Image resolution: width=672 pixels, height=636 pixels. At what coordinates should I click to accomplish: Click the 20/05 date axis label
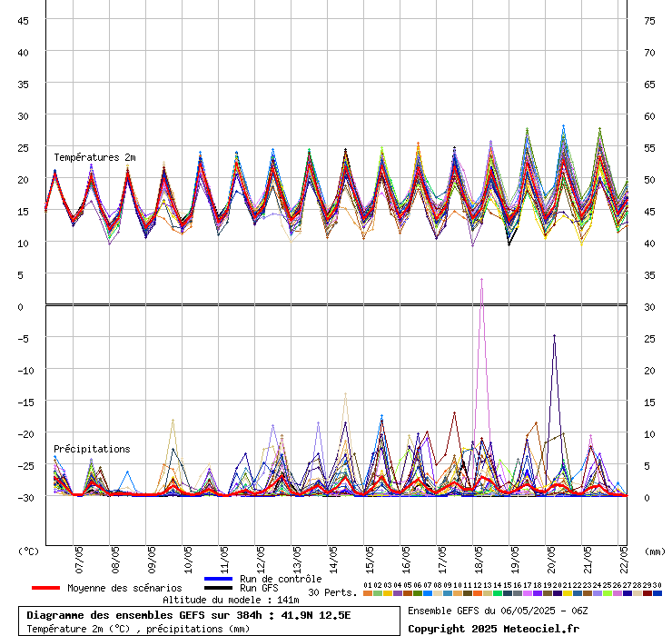pos(551,560)
